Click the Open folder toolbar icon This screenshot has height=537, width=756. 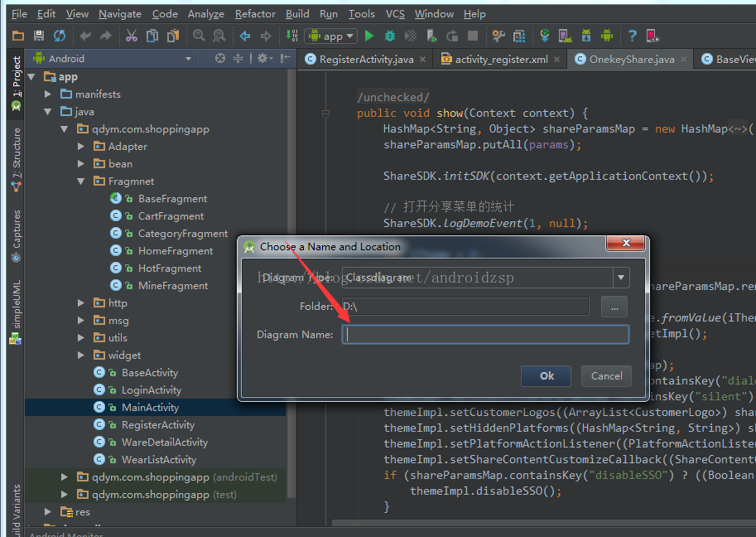point(18,36)
